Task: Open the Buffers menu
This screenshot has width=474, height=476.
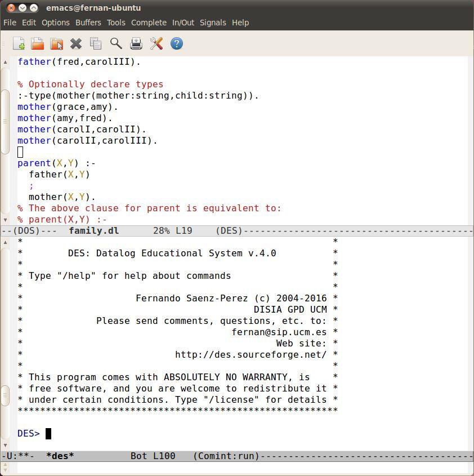Action: pyautogui.click(x=88, y=23)
